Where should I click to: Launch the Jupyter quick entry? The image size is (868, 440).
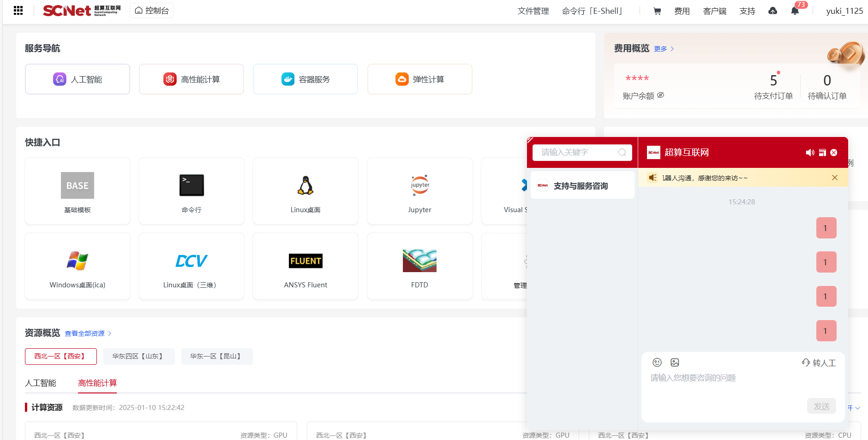[x=419, y=191]
